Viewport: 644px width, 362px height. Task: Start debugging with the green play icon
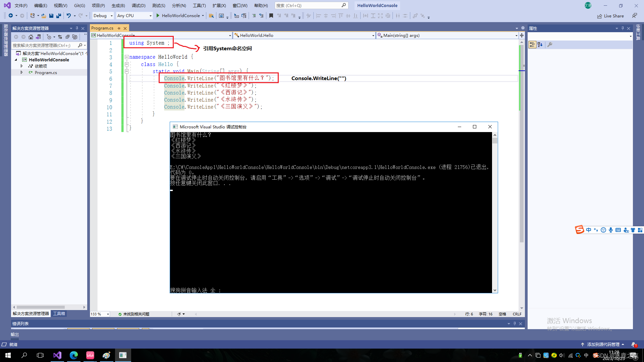point(158,15)
